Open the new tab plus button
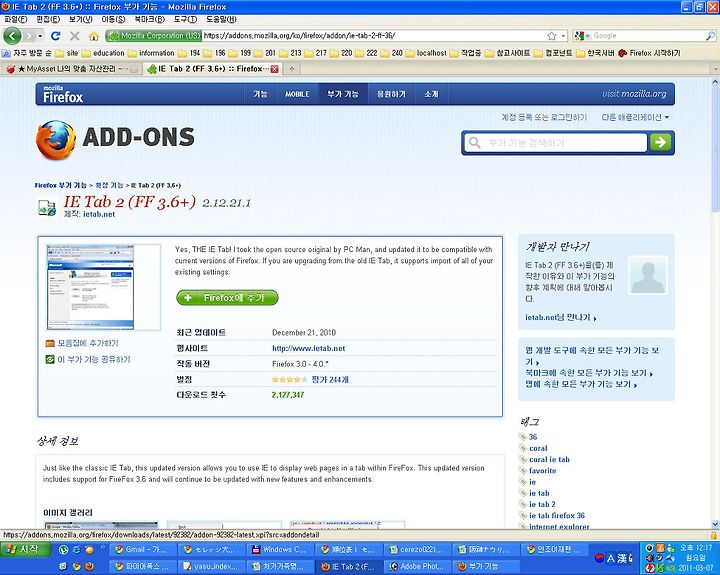720x575 pixels. click(291, 69)
